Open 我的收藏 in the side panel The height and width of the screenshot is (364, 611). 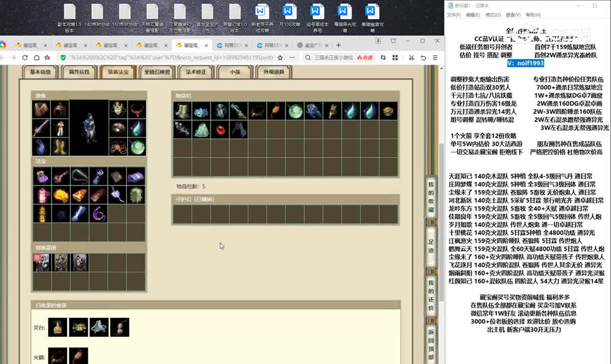pyautogui.click(x=431, y=197)
